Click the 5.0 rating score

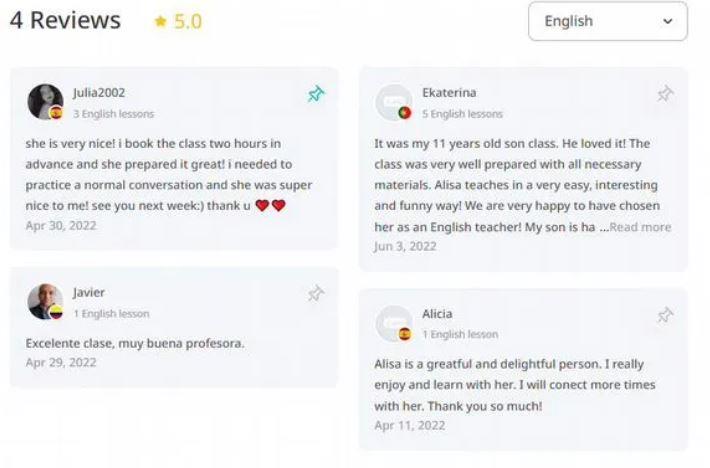point(188,21)
